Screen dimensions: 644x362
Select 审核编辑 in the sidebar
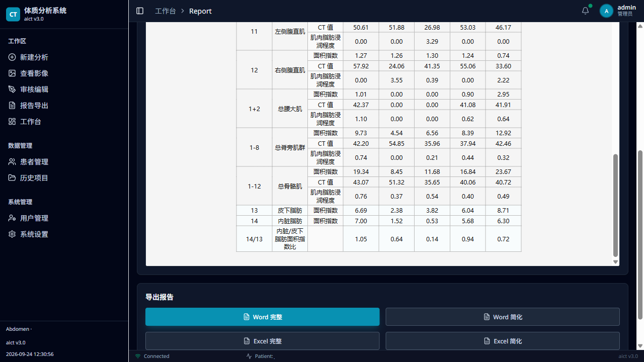[x=64, y=89]
